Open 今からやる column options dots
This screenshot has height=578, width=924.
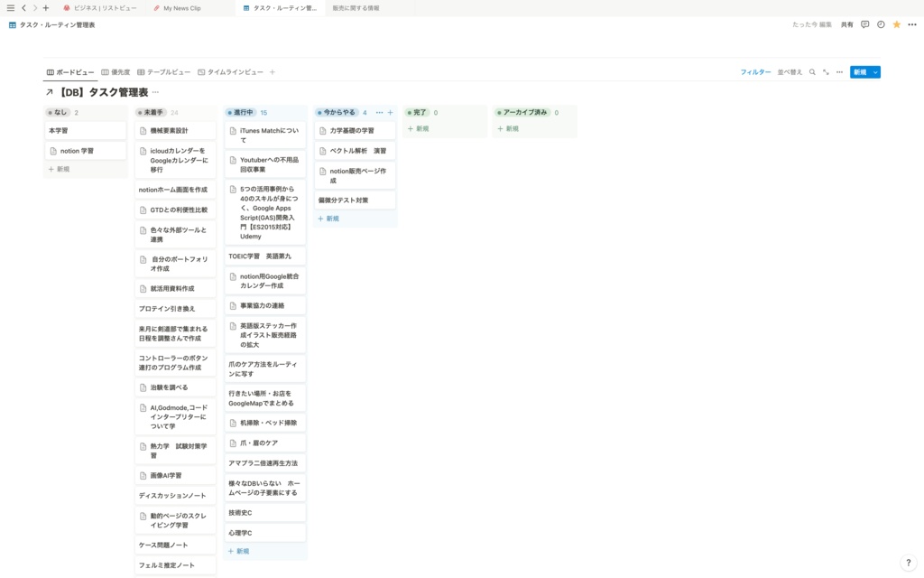(x=379, y=112)
